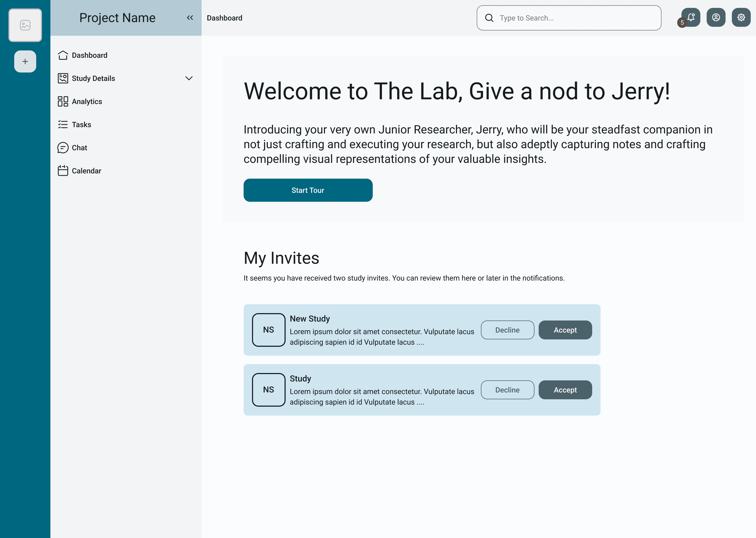Viewport: 756px width, 538px height.
Task: Click the Project Name title
Action: point(118,18)
